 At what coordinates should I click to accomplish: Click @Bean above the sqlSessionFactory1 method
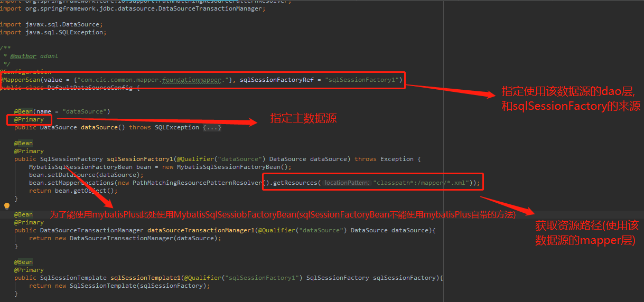click(23, 143)
